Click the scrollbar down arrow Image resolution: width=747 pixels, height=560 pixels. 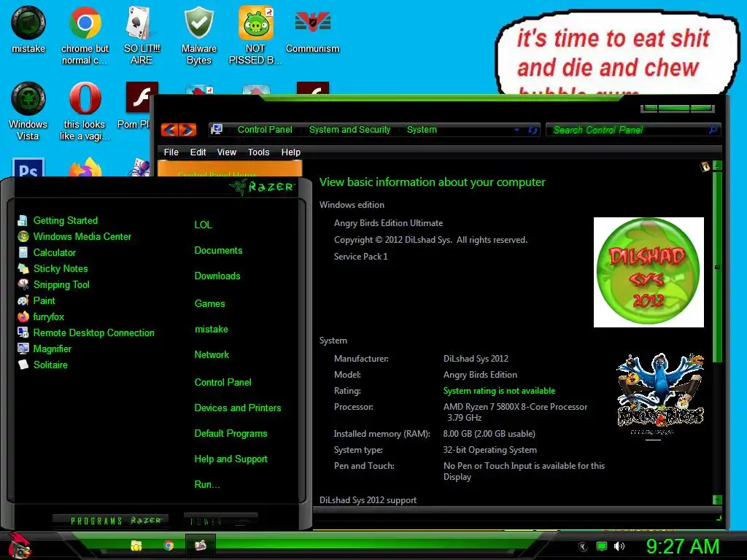718,499
